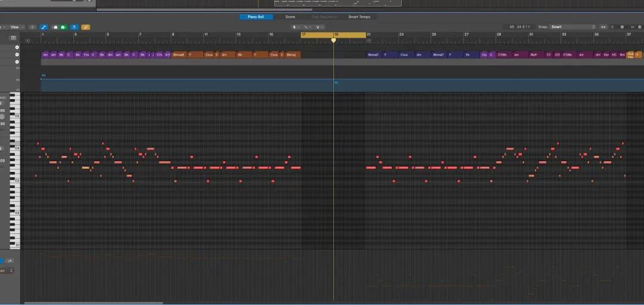Click the tempo point labeled 90

(336, 82)
